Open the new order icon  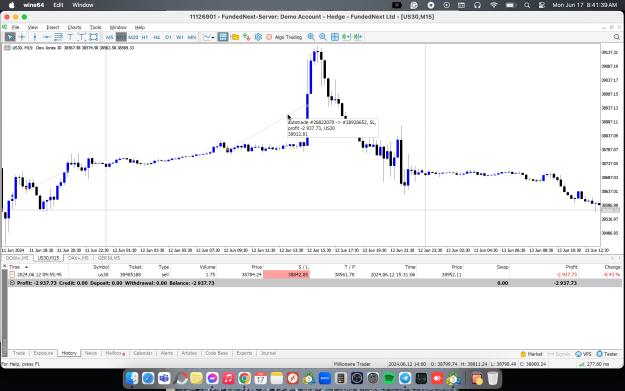point(247,37)
